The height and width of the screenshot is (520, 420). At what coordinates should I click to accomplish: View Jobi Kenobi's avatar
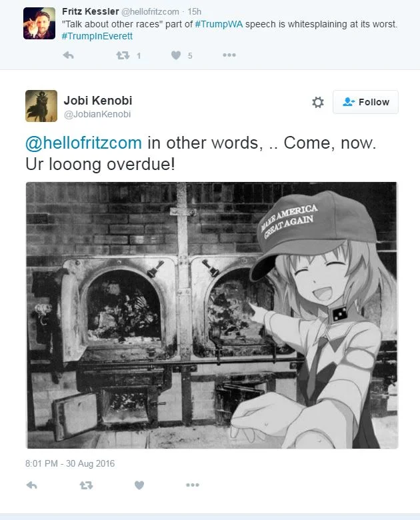tap(41, 106)
